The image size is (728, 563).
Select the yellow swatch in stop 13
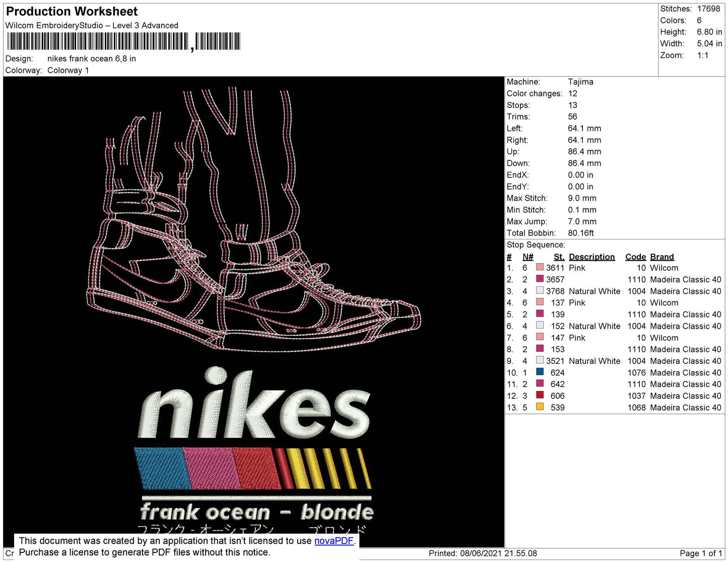coord(540,407)
